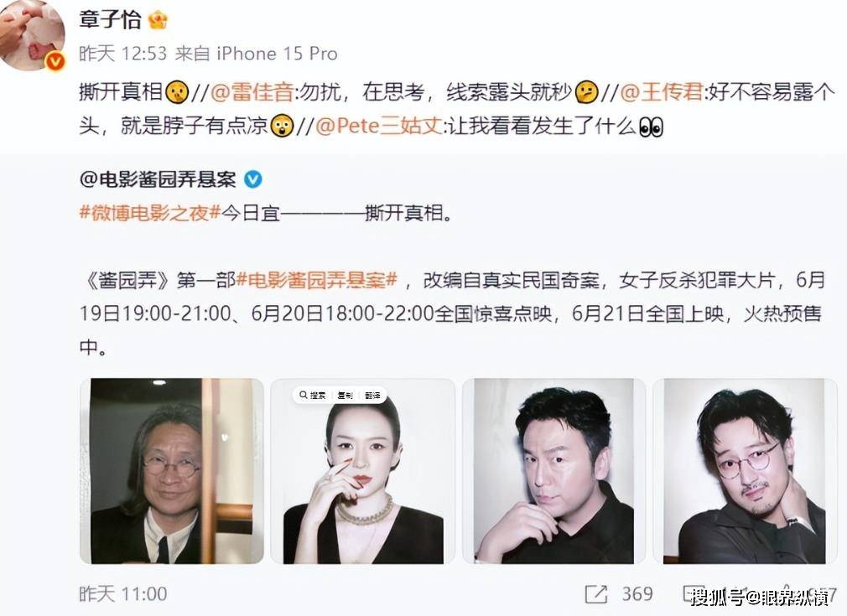Open the @王传君 mention link
The image size is (847, 616).
(x=662, y=92)
